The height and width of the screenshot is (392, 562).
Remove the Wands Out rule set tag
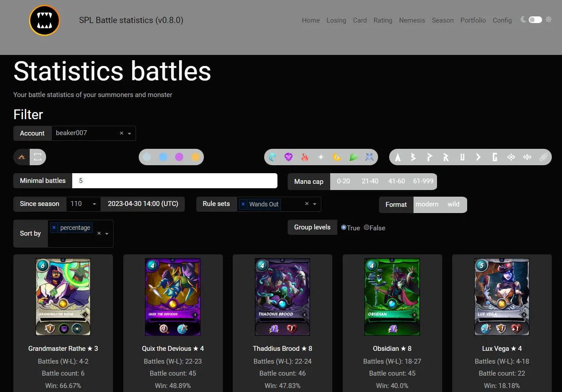tap(243, 204)
